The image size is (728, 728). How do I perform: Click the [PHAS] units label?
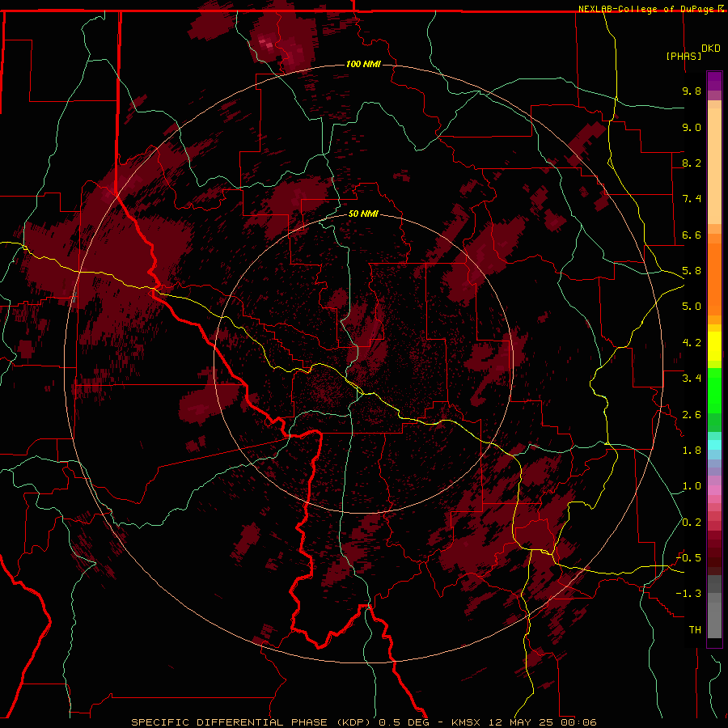tap(684, 56)
